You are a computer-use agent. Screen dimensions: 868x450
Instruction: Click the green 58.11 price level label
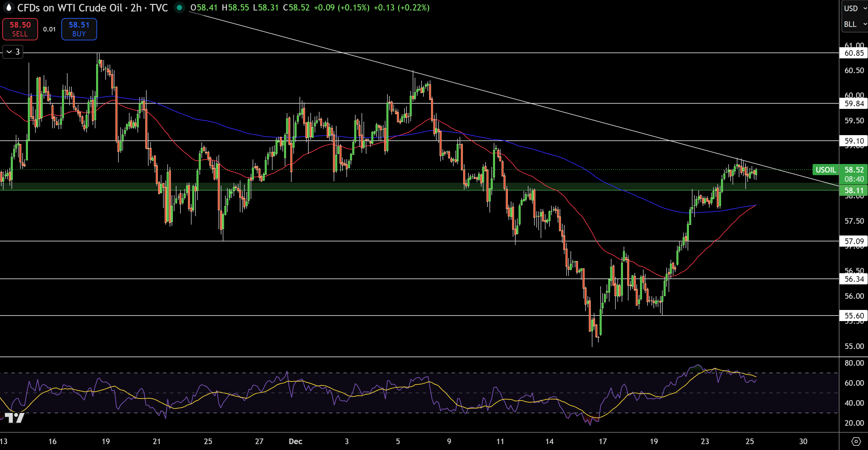click(854, 191)
